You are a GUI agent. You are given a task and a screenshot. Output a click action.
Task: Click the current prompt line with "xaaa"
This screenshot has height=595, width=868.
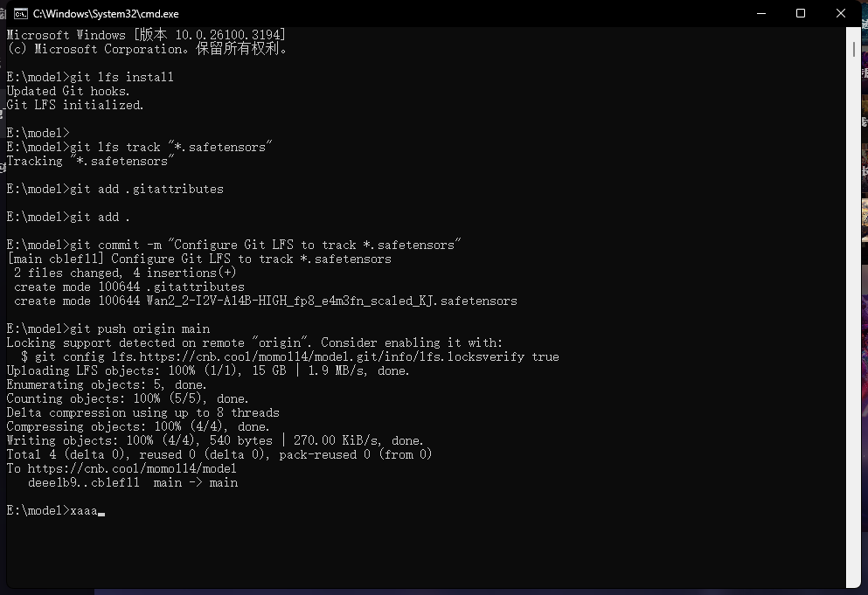tap(83, 510)
